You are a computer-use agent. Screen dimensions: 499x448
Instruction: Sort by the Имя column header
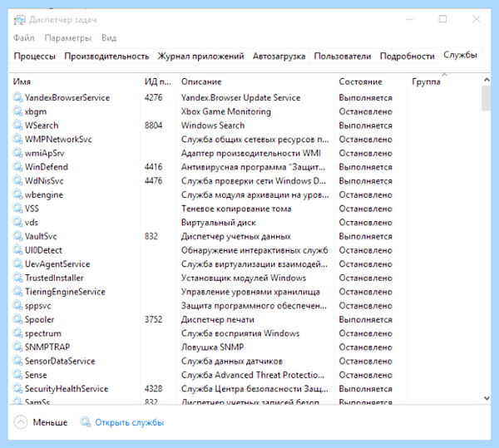(x=75, y=81)
